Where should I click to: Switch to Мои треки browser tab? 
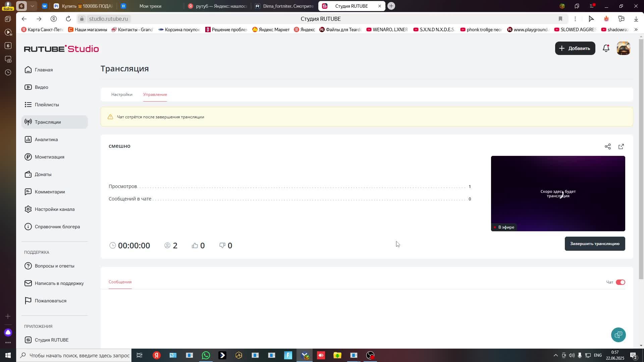150,6
